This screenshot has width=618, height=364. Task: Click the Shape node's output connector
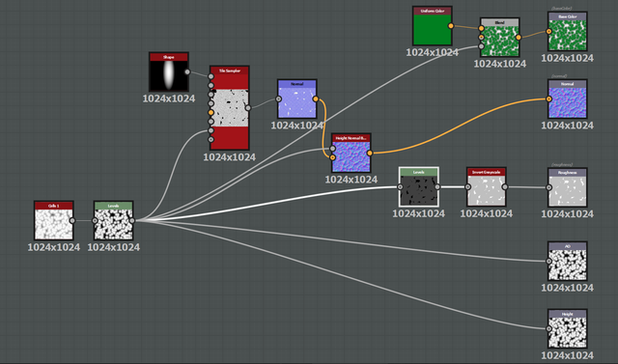[187, 72]
